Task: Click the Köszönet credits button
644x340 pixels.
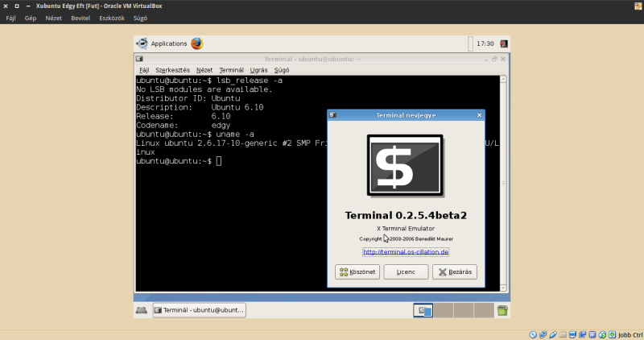Action: tap(357, 272)
